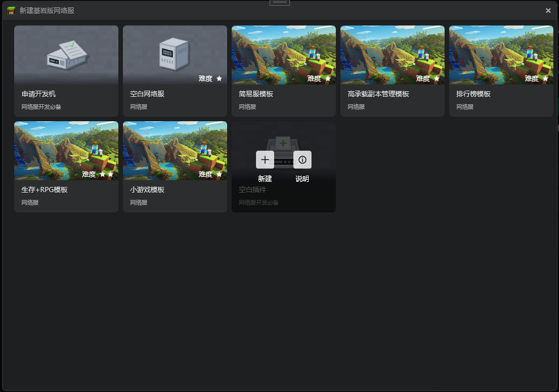Click the difficulty star on 空白网络服
Viewport: 559px width, 392px height.
click(x=219, y=79)
